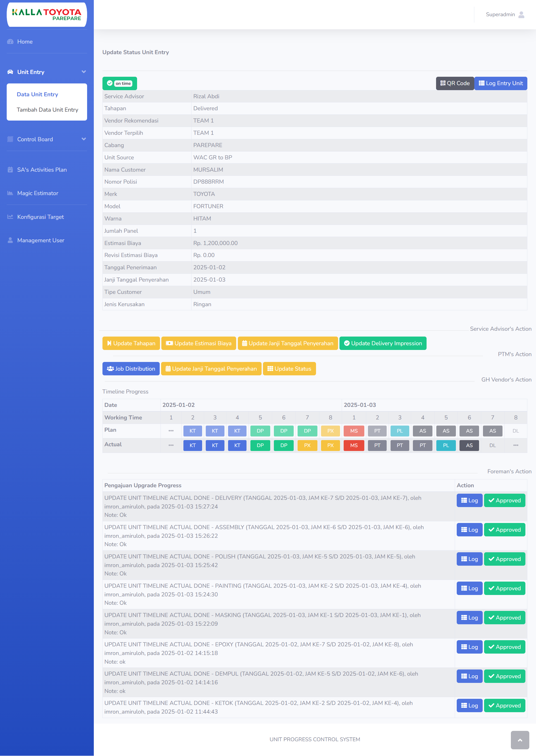Click the Approved button for DELIVERY update
536x756 pixels.
coord(504,500)
